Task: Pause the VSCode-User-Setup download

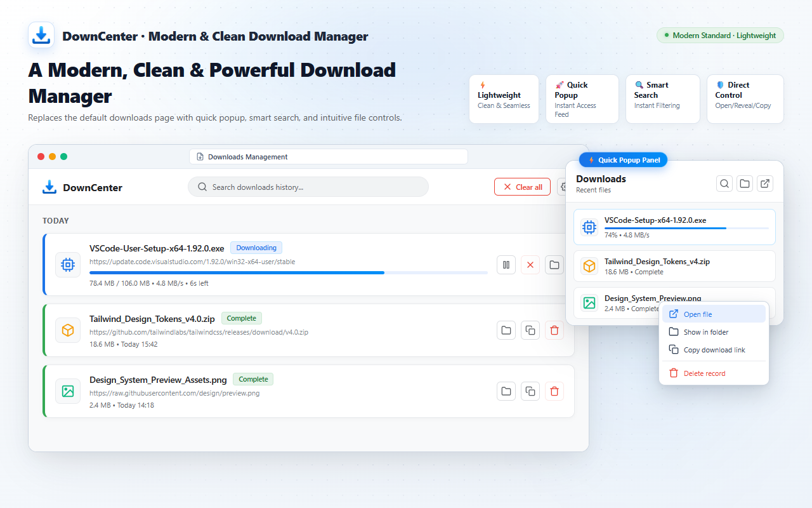Action: pyautogui.click(x=506, y=265)
